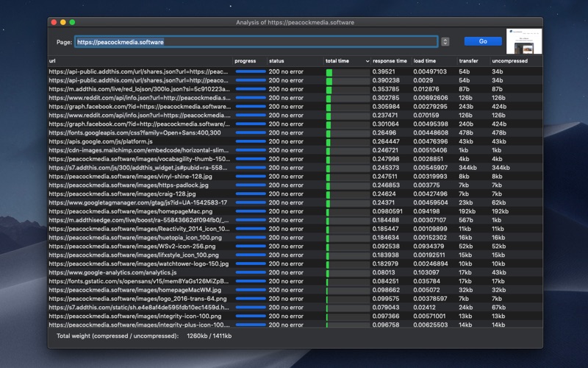Screen dimensions: 588x368
Task: Click transfer value 344kb
Action: [467, 168]
